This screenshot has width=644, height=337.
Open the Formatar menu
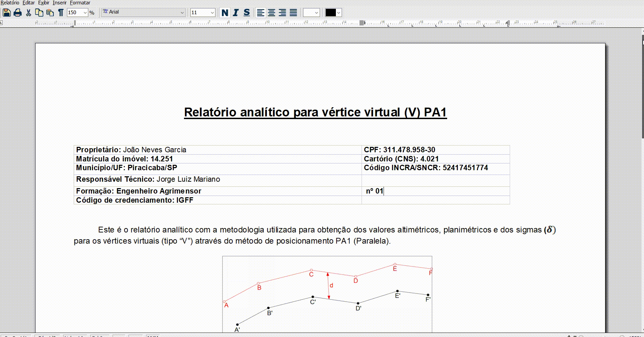click(x=79, y=2)
